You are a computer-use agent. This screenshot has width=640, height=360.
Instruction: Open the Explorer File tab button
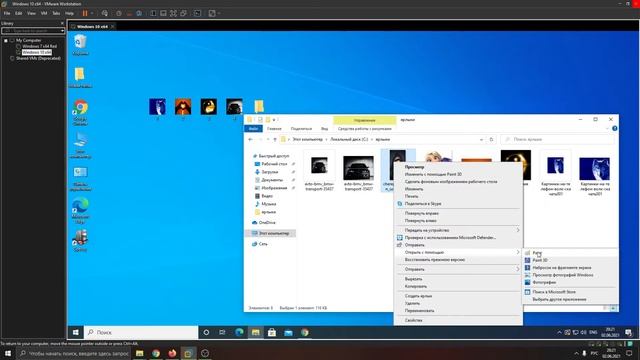(x=253, y=129)
